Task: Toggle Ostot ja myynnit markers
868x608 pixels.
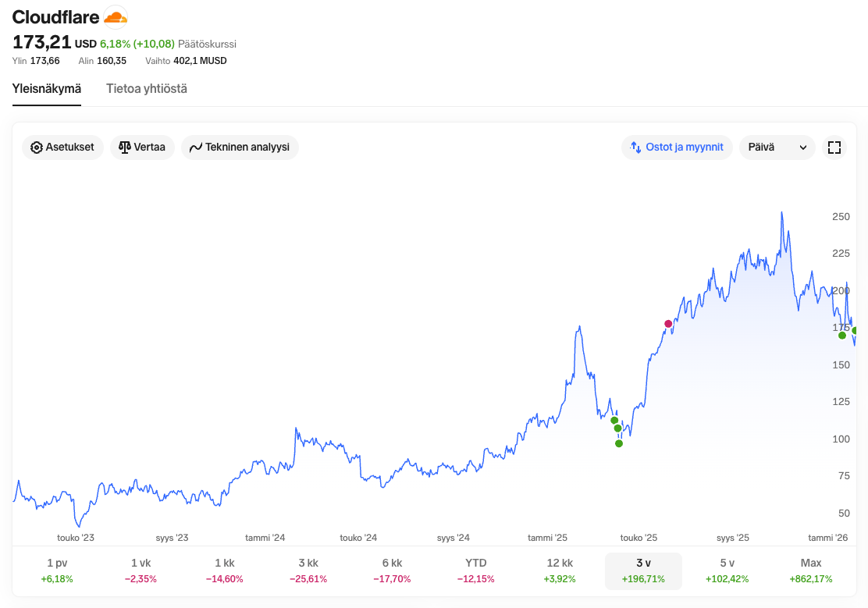Action: [x=677, y=148]
